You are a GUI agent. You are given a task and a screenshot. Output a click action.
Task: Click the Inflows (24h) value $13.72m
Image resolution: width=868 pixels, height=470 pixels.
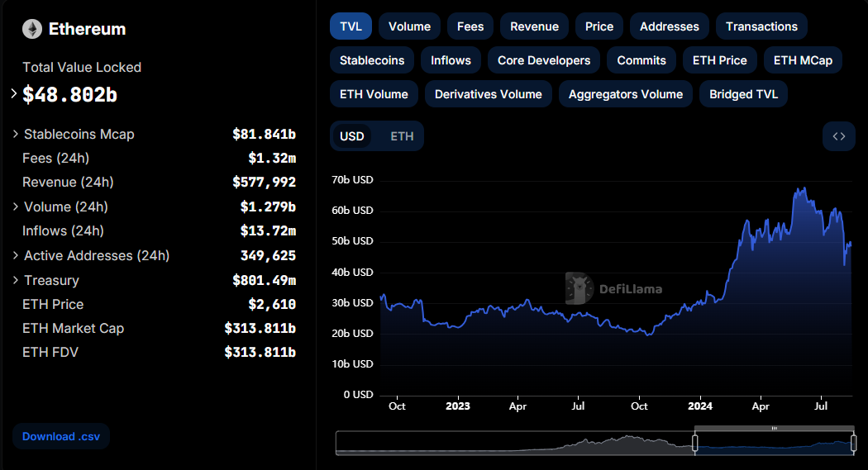coord(268,230)
